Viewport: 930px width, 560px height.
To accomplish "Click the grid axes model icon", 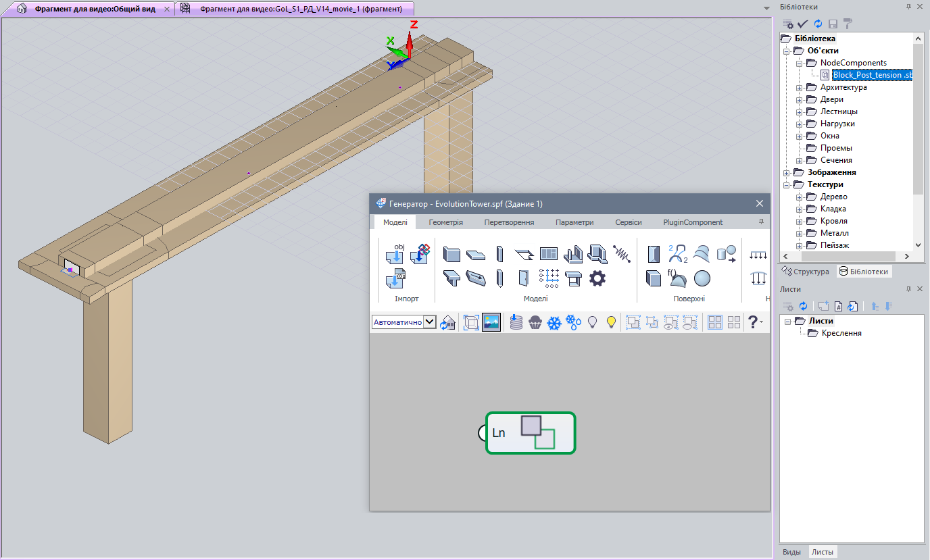I will (x=549, y=278).
